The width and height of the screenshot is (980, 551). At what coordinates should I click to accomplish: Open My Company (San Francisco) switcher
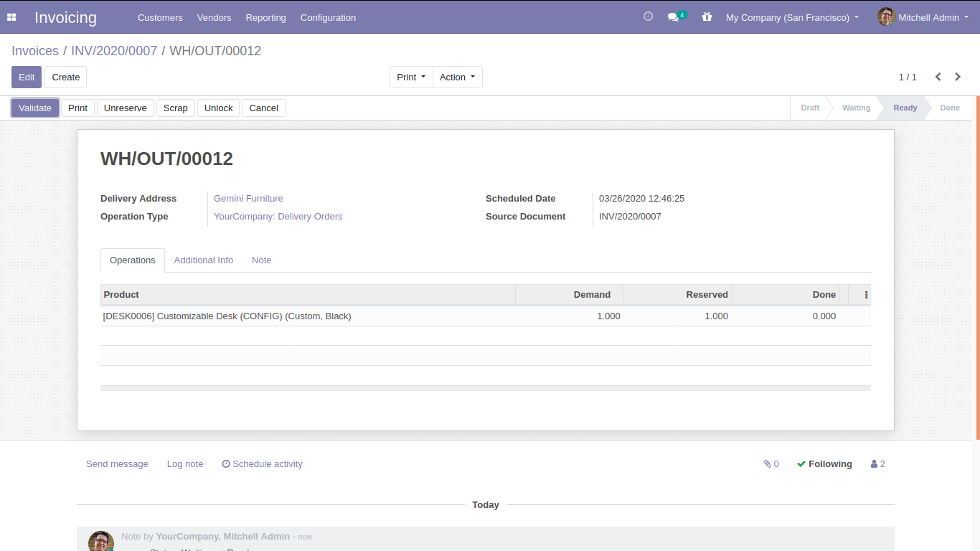coord(792,17)
